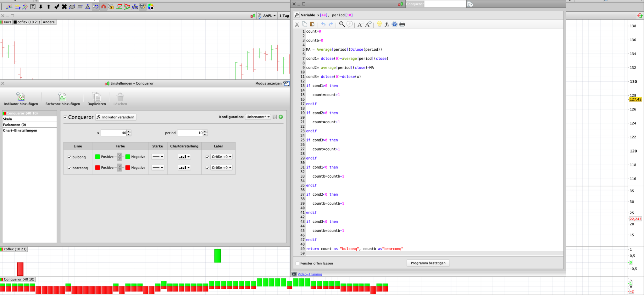Click Indikator hinzufügen icon
The width and height of the screenshot is (644, 295).
(21, 97)
